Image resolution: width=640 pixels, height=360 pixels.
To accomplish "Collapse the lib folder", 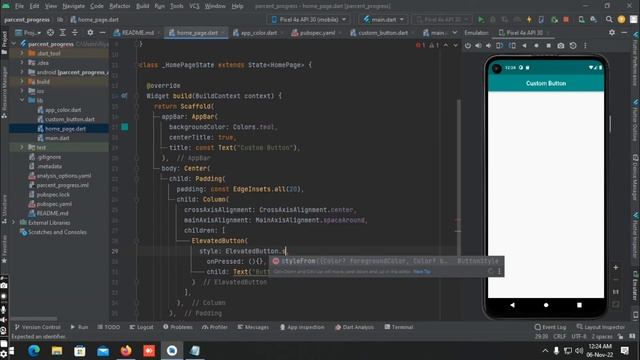I will pos(22,100).
